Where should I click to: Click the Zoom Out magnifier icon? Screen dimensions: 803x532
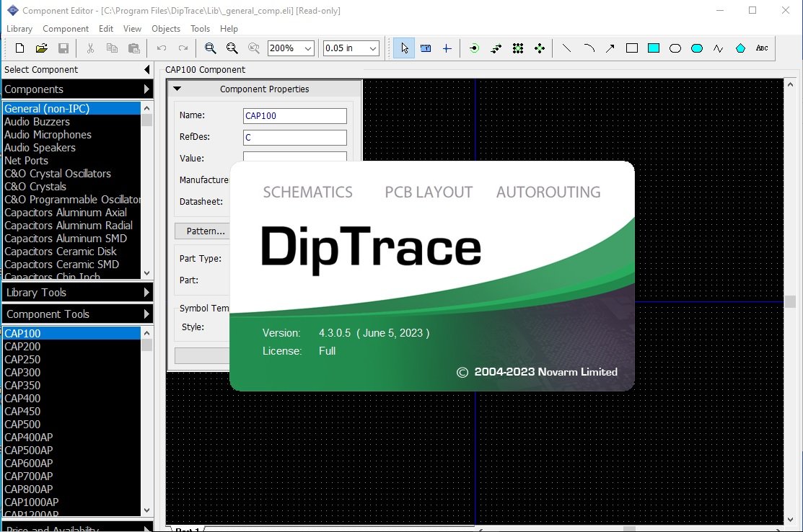tap(232, 48)
